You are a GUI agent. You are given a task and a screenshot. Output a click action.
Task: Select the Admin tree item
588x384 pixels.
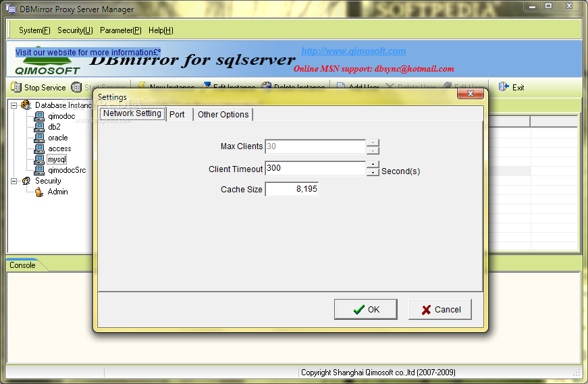(58, 192)
